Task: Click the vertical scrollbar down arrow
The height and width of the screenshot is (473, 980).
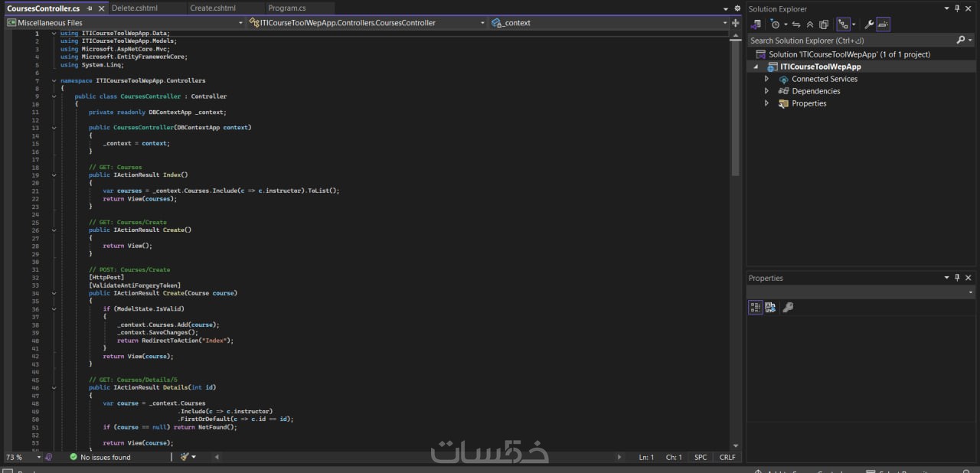Action: (736, 445)
